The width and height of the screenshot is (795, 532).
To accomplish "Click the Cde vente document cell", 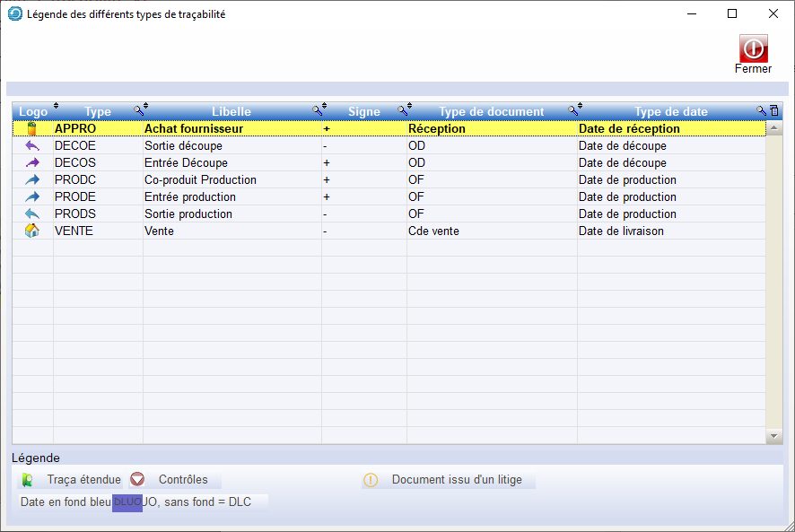I will pyautogui.click(x=433, y=231).
